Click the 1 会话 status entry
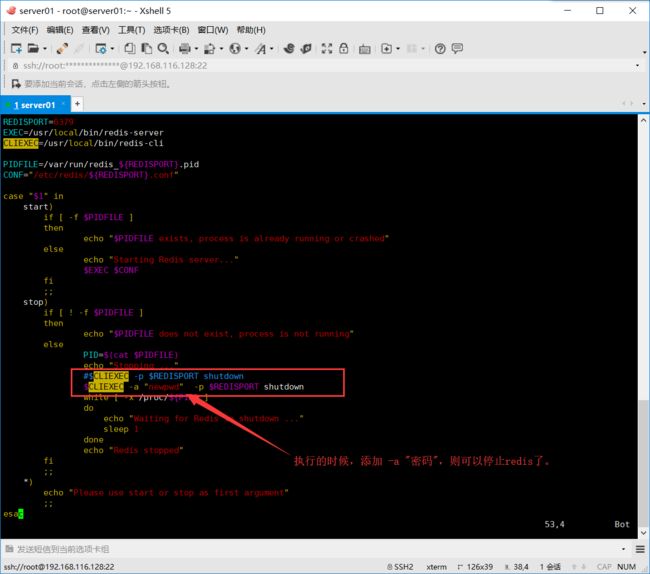The width and height of the screenshot is (650, 574). click(550, 567)
